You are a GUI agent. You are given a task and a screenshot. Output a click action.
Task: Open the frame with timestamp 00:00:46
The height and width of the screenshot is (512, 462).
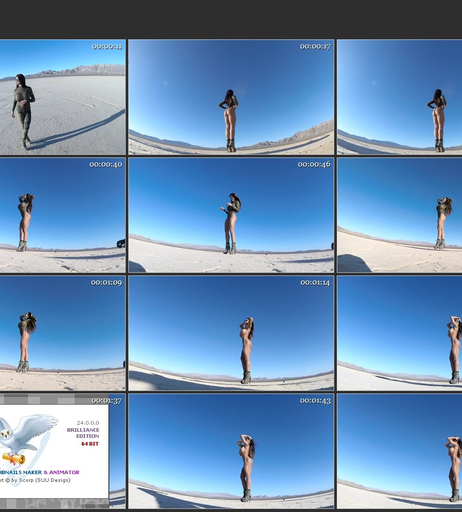pos(231,215)
